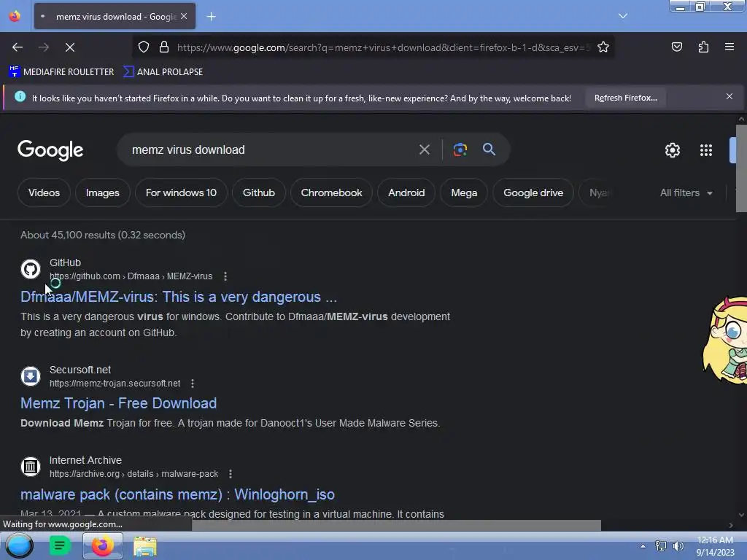Open a new tab
The height and width of the screenshot is (560, 747).
pyautogui.click(x=211, y=17)
